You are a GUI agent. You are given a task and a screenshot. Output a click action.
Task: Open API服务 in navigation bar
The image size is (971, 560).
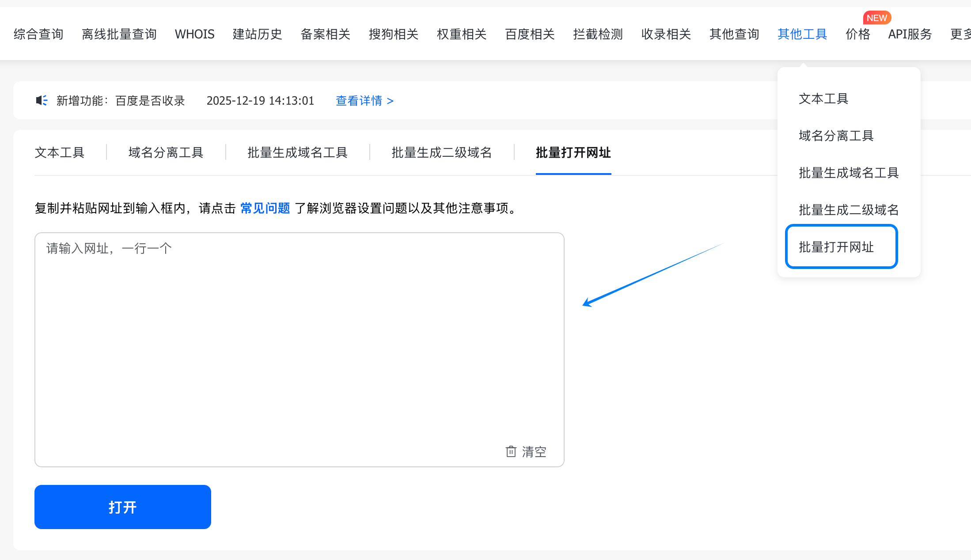coord(910,34)
